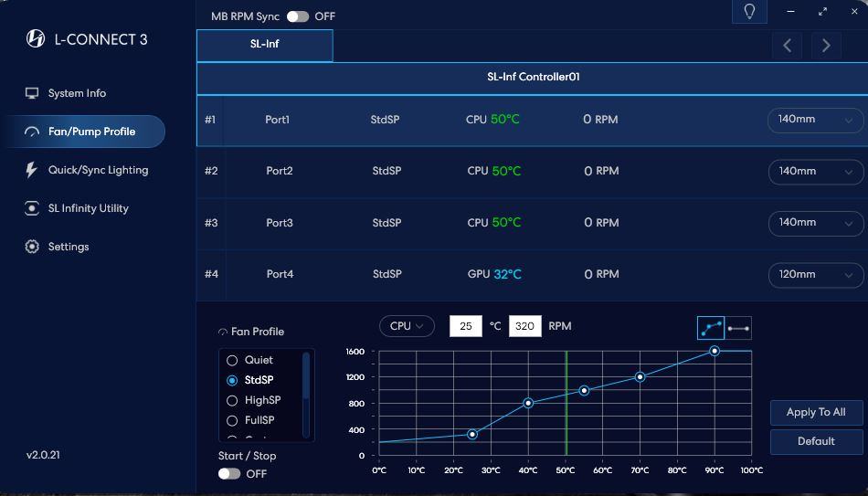Click the fan profile list scrollbar
This screenshot has width=868, height=496.
tap(306, 394)
